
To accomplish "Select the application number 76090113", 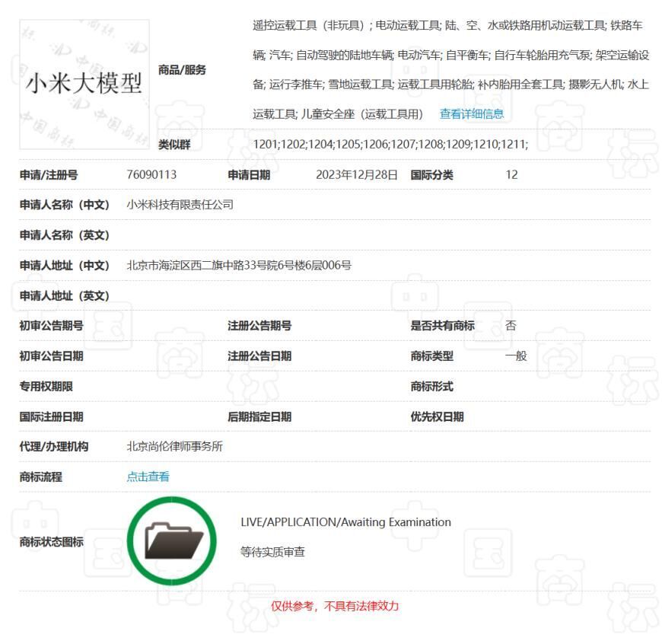I will [x=151, y=174].
